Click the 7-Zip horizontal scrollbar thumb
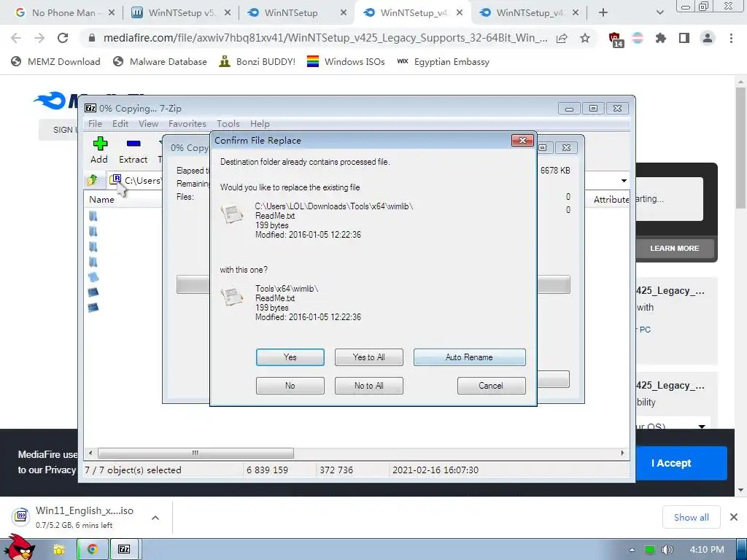747x560 pixels. click(x=196, y=453)
